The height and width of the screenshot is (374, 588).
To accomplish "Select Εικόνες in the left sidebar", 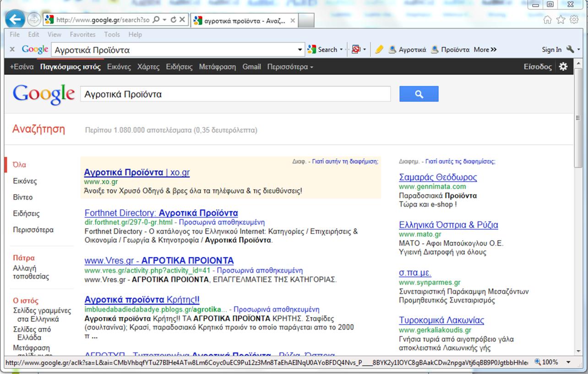I will (x=25, y=181).
